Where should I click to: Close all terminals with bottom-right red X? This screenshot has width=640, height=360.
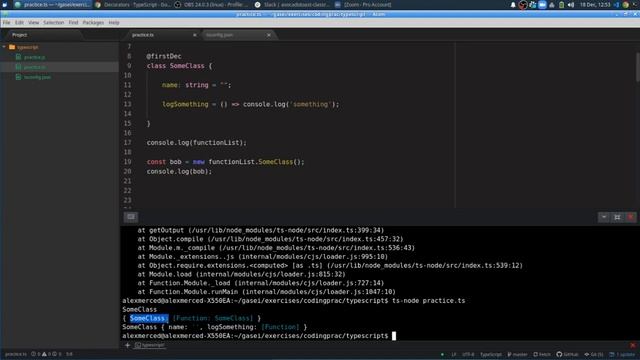pyautogui.click(x=633, y=345)
